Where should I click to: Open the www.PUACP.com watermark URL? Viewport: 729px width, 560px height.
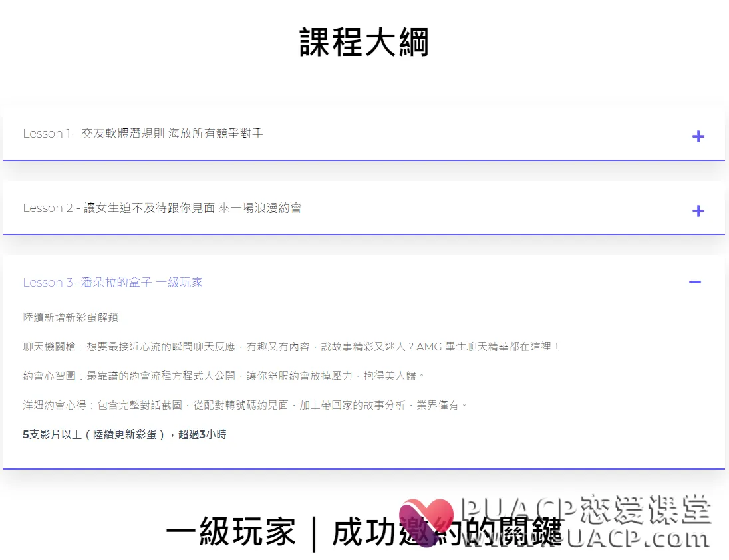(586, 538)
